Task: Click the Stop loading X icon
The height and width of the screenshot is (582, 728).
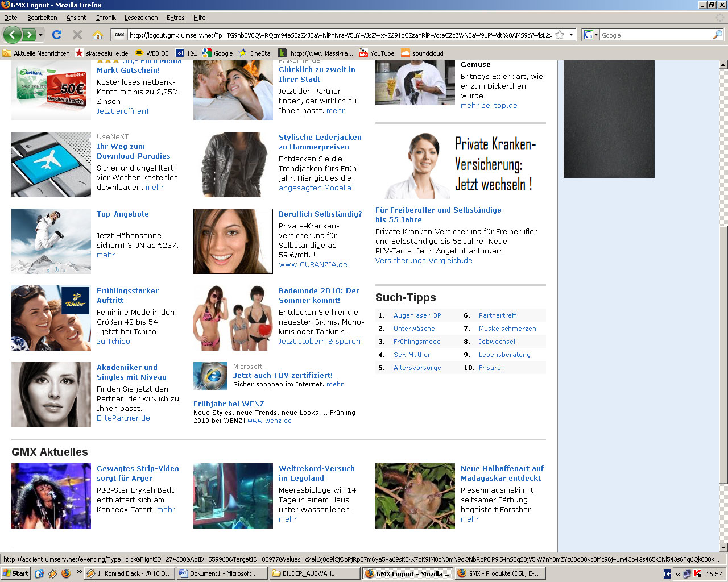Action: [77, 35]
